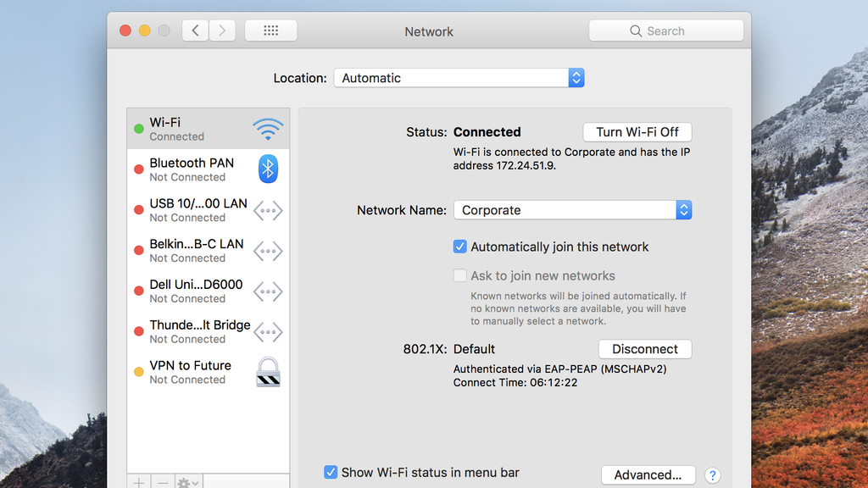This screenshot has height=488, width=868.
Task: Click the Belkin...B-C LAN icon
Action: pyautogui.click(x=267, y=251)
